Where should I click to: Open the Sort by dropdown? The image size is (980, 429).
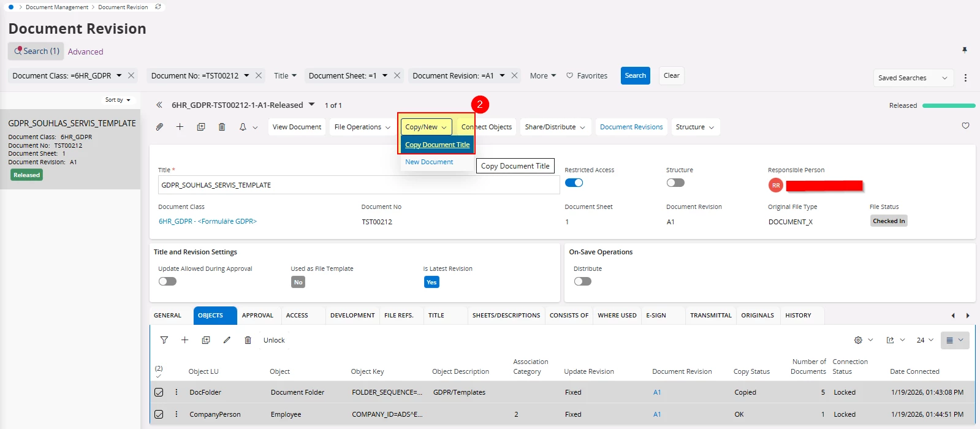click(117, 100)
